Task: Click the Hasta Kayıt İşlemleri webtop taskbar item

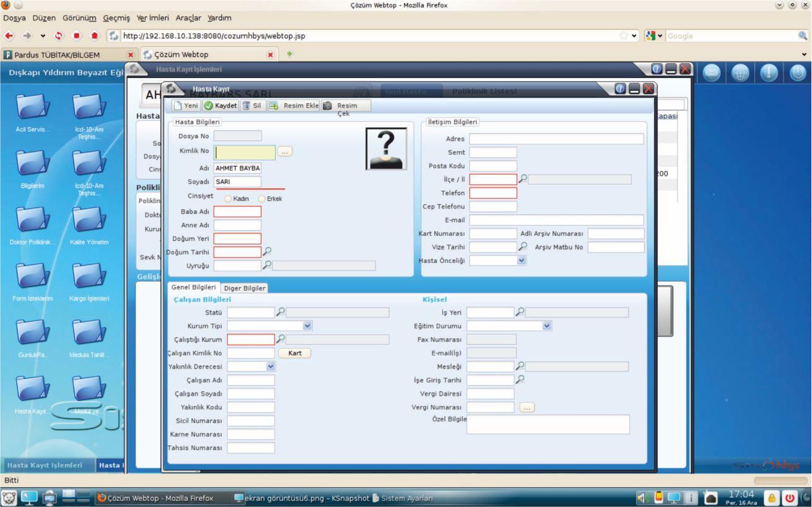Action: (x=48, y=464)
